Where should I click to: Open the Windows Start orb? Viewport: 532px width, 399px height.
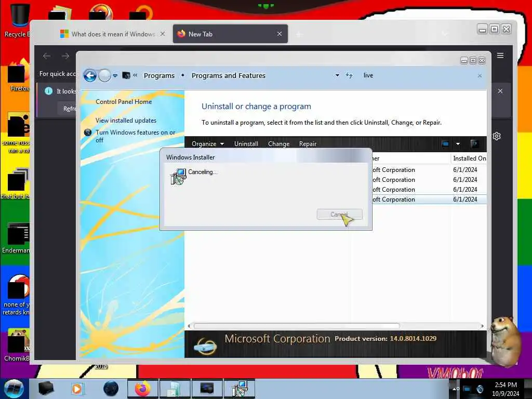coord(14,389)
